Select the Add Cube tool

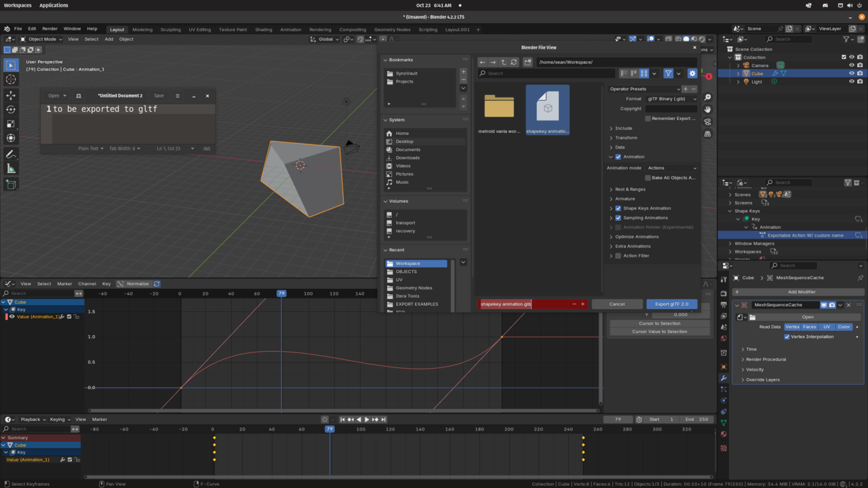[x=11, y=184]
